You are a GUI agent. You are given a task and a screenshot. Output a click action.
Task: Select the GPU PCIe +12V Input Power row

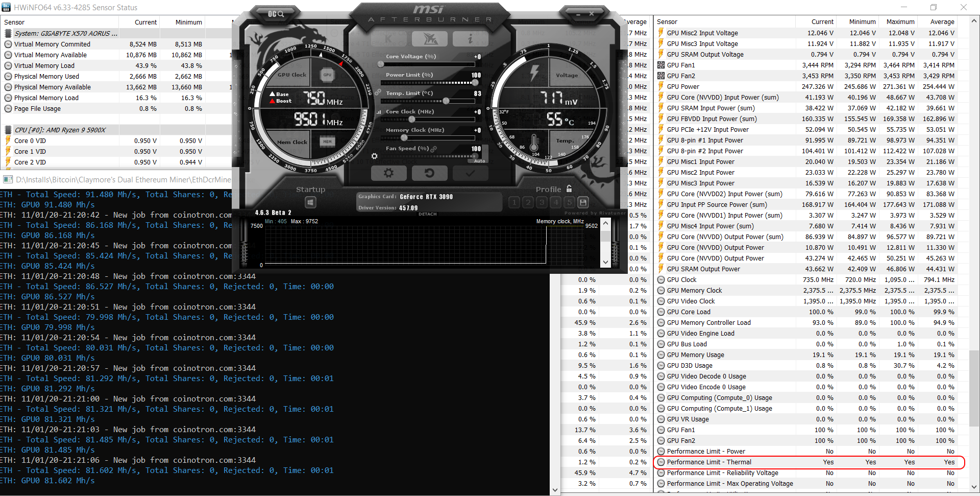coord(805,129)
